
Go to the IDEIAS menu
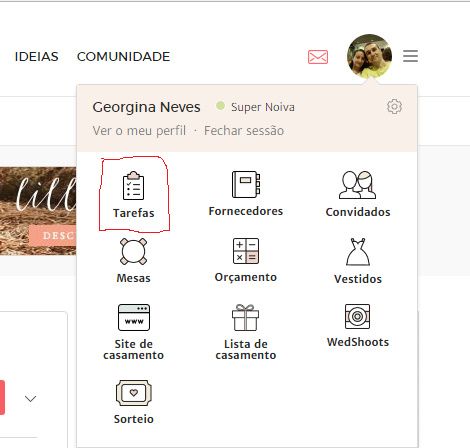coord(37,57)
